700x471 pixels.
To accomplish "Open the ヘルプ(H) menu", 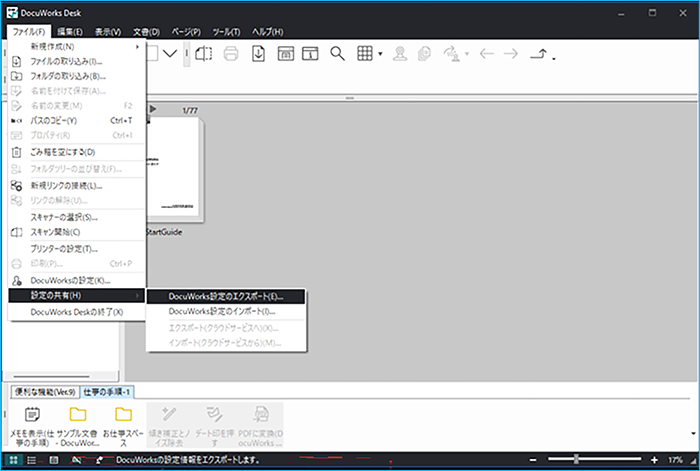I will point(267,32).
